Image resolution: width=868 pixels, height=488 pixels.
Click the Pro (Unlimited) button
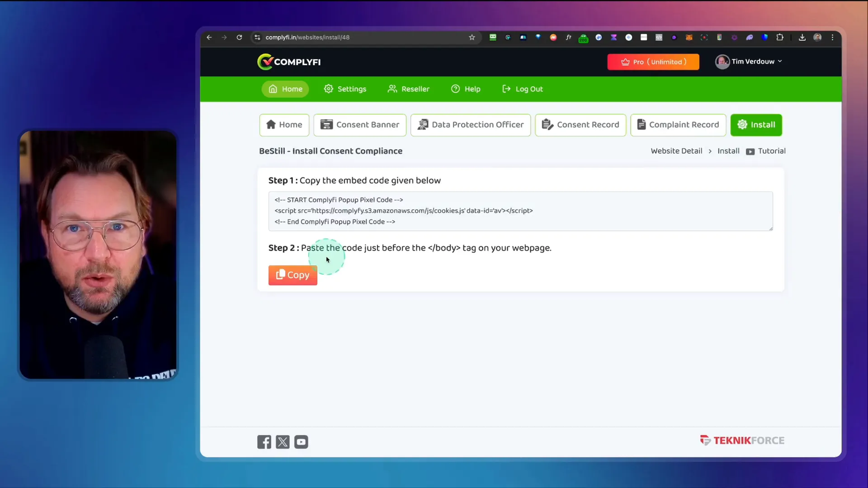(653, 62)
